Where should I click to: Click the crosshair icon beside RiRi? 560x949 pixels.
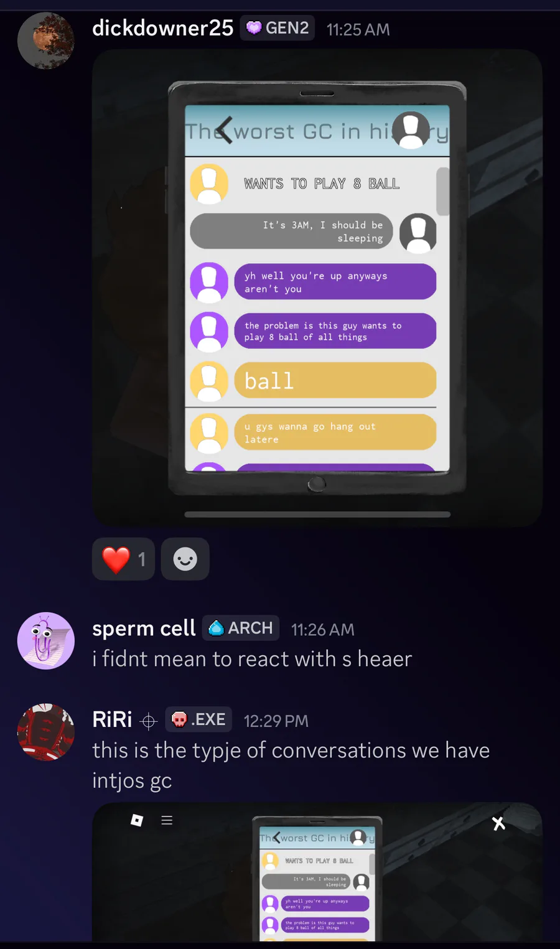click(149, 721)
